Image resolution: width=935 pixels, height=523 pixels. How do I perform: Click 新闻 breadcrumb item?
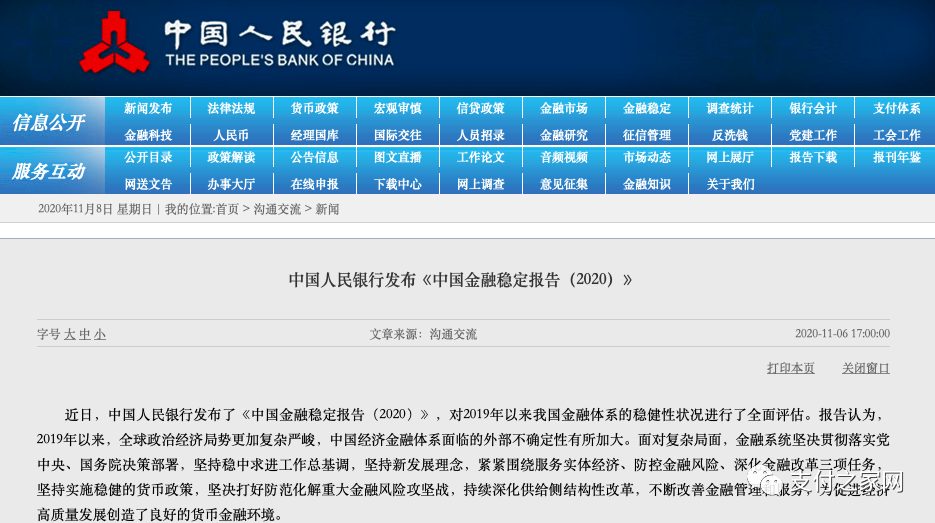(327, 209)
